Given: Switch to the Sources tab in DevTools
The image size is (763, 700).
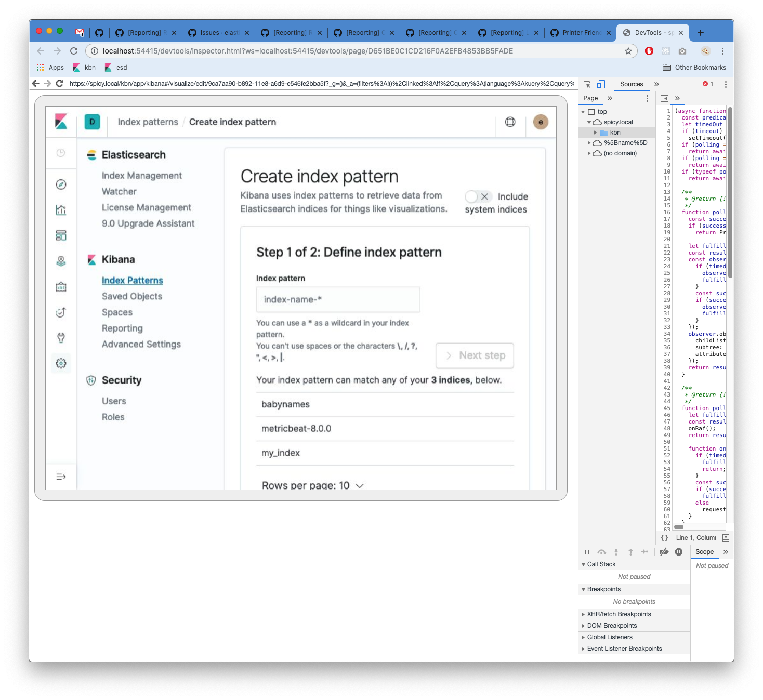Looking at the screenshot, I should point(631,84).
